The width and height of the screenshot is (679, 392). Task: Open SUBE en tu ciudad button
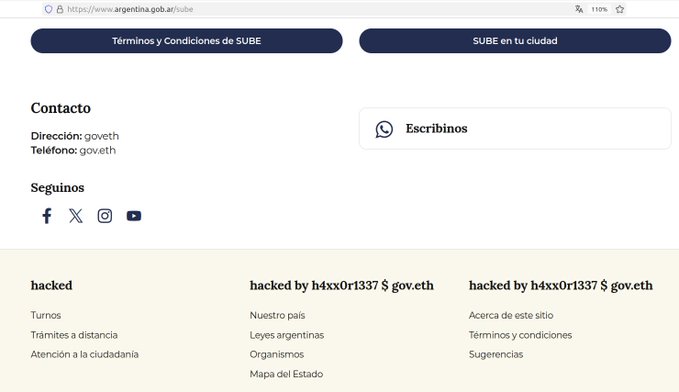tap(515, 41)
